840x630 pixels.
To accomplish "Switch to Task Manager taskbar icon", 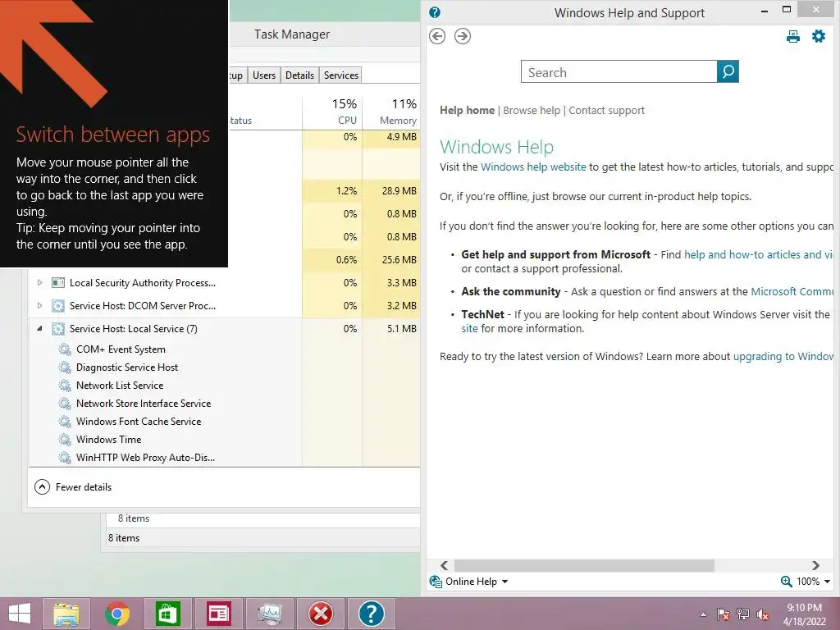I will pyautogui.click(x=269, y=614).
